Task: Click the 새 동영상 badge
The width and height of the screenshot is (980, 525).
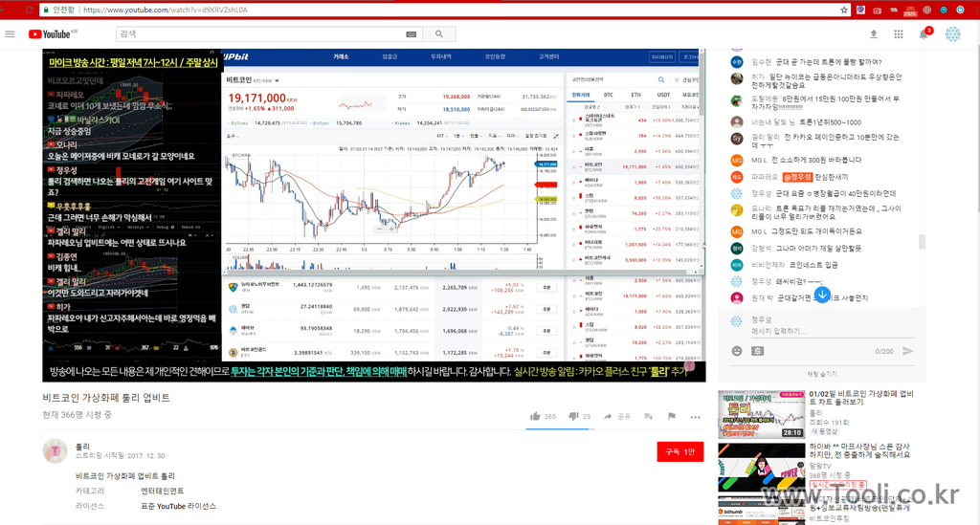Action: tap(824, 431)
